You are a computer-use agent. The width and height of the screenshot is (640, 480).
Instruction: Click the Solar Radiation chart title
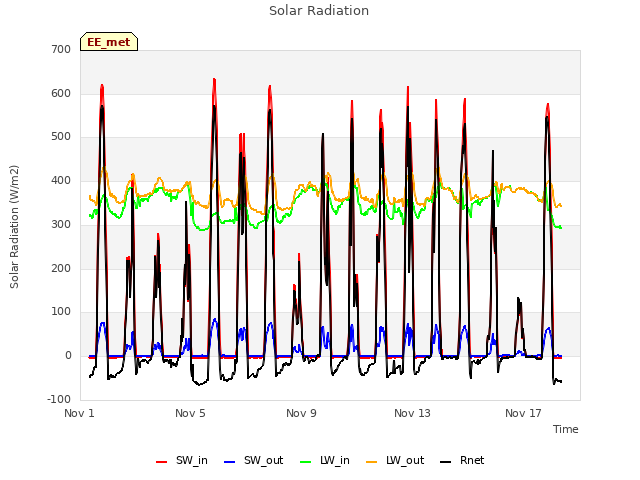click(x=319, y=11)
